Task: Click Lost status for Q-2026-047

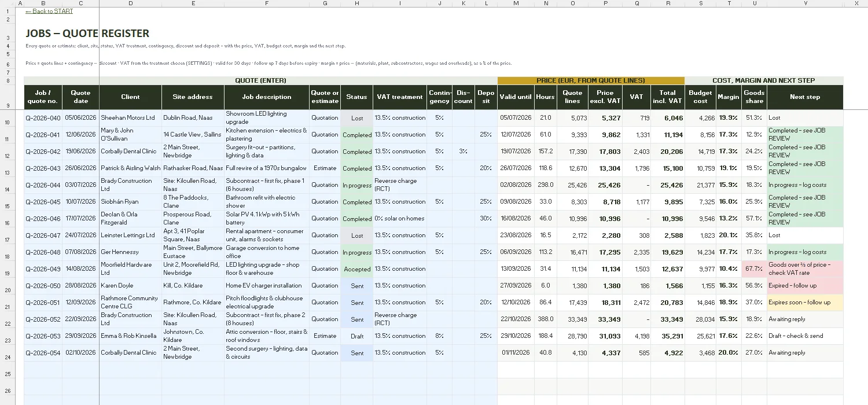Action: coord(357,235)
